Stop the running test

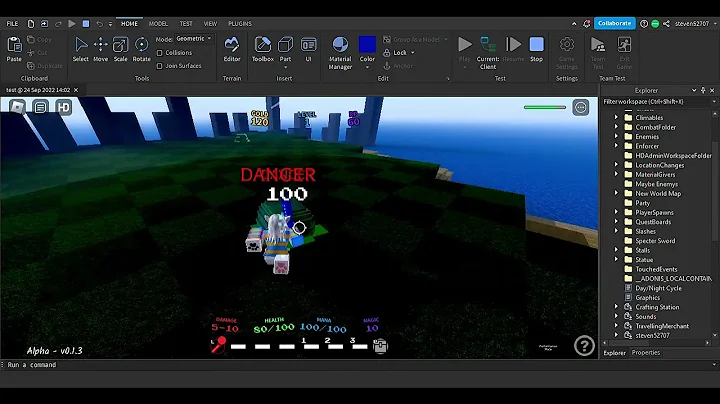(x=536, y=49)
